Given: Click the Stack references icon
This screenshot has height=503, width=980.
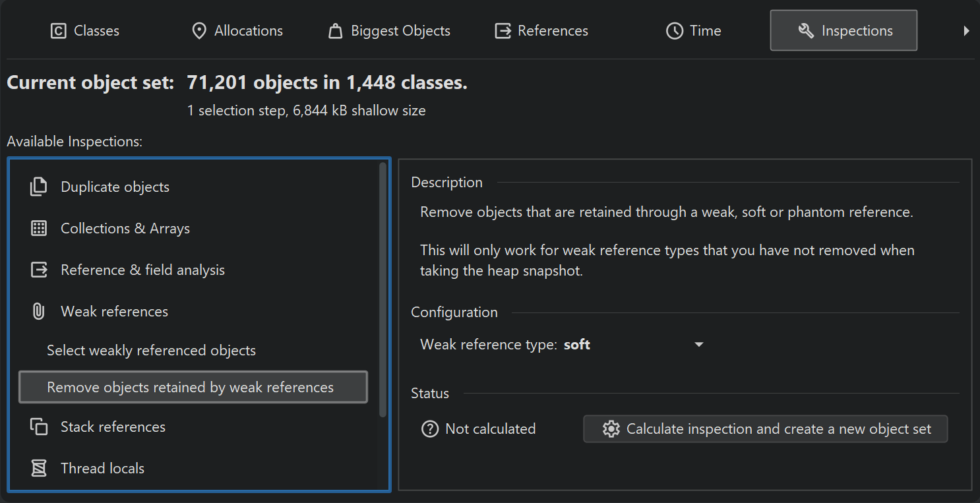Looking at the screenshot, I should (39, 427).
